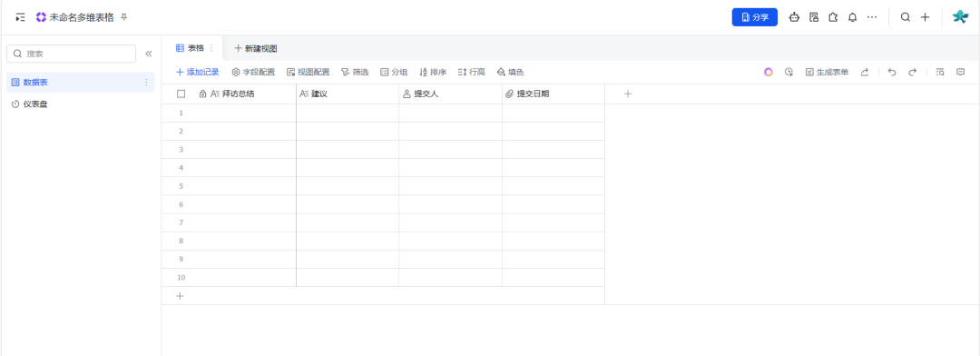Image resolution: width=980 pixels, height=356 pixels.
Task: Click 添加记录 to add a record
Action: click(x=198, y=73)
